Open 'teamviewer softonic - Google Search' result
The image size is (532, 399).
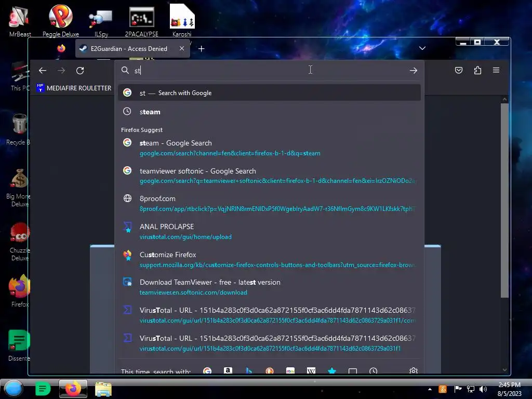[269, 176]
